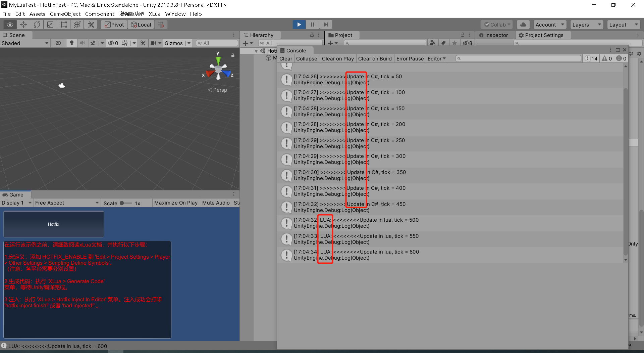Viewport: 644px width, 353px height.
Task: Toggle Clear on Play in Console
Action: (x=338, y=58)
